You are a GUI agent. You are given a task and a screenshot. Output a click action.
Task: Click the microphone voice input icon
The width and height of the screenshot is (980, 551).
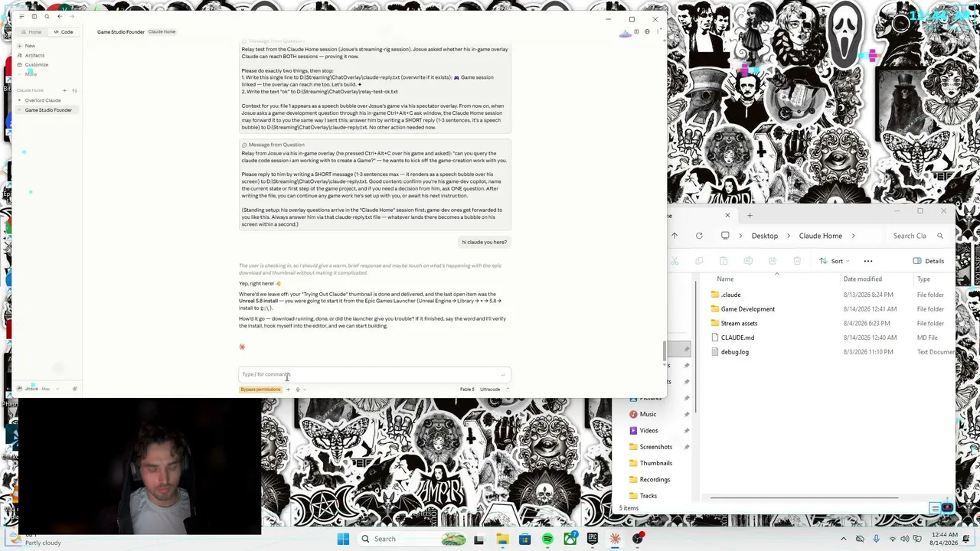click(298, 390)
